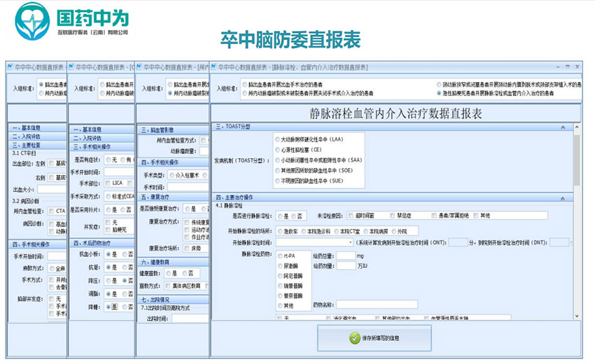Select 急性脑梗死患者 静脉溶栓 enrollment criterion
Screen dimensions: 595x364
pyautogui.click(x=439, y=93)
